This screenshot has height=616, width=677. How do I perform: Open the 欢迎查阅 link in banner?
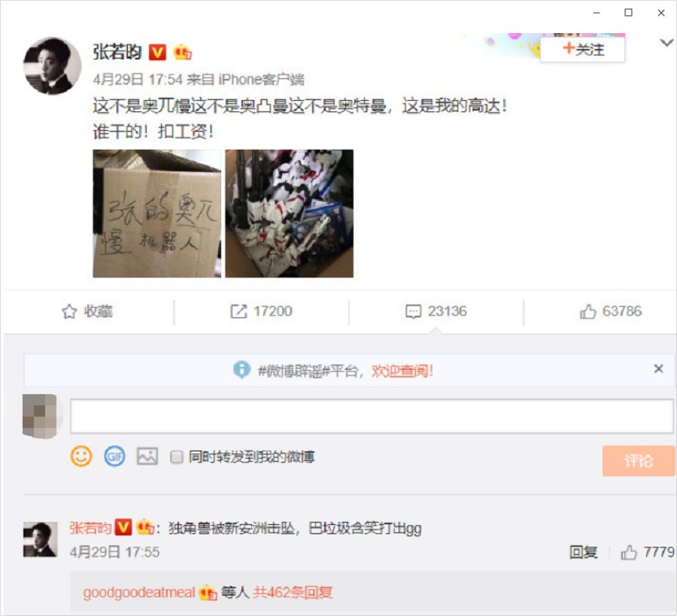(402, 371)
